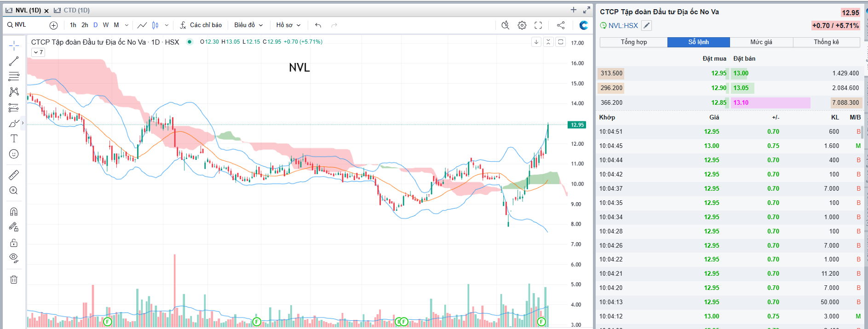Open chart settings gear

coord(522,25)
